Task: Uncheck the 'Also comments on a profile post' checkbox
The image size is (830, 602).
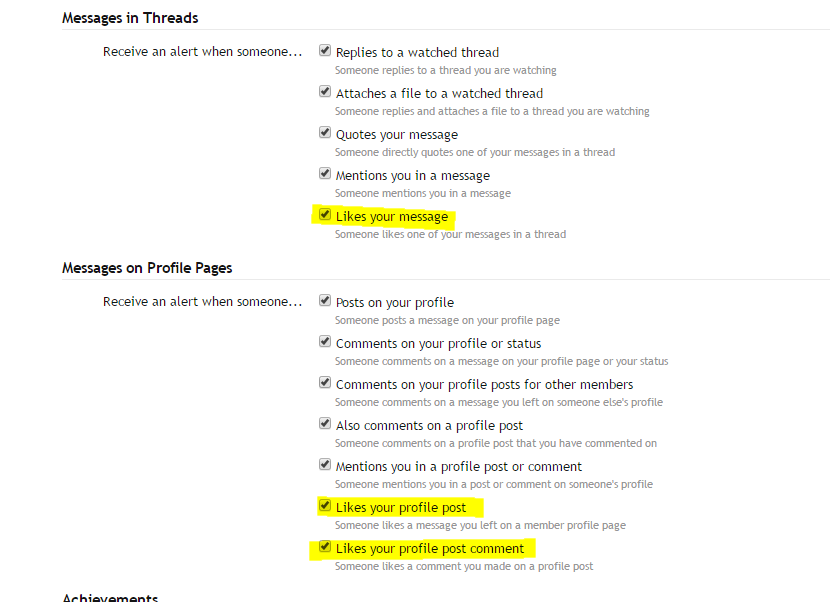Action: click(325, 423)
